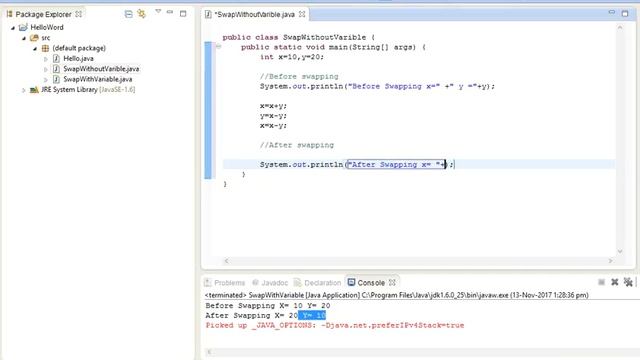Select the Package Explorer tab
The height and width of the screenshot is (360, 640).
[43, 14]
